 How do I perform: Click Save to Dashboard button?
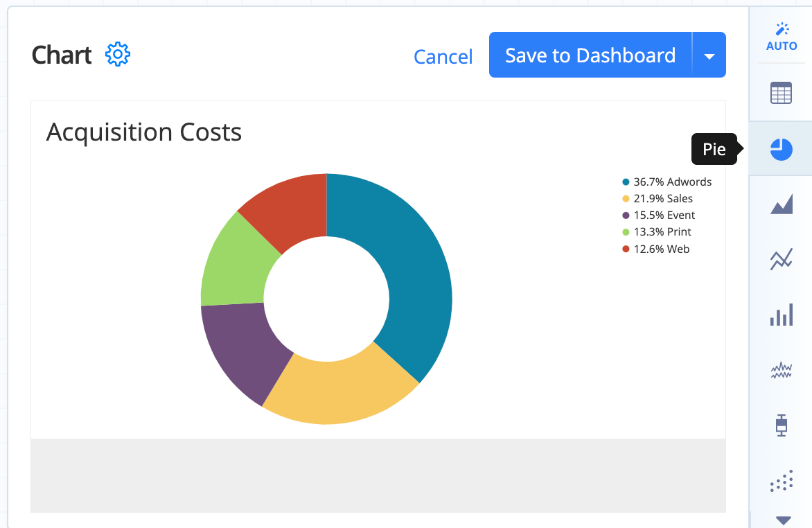pos(590,55)
